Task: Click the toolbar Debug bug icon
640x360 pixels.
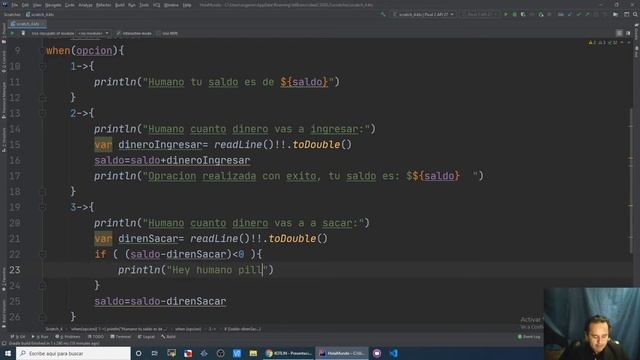Action: [515, 14]
